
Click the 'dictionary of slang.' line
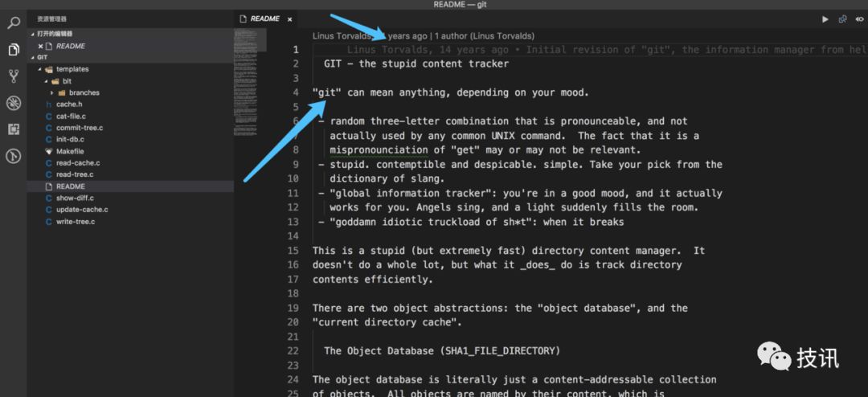tap(387, 179)
